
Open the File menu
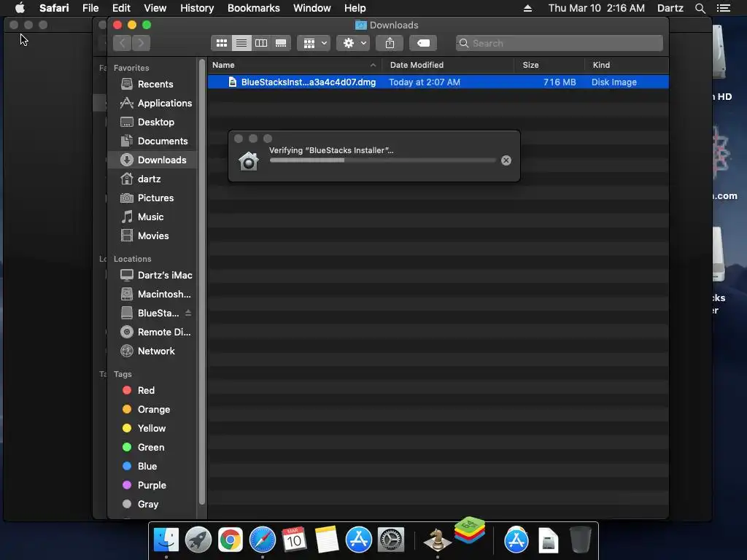(x=90, y=8)
